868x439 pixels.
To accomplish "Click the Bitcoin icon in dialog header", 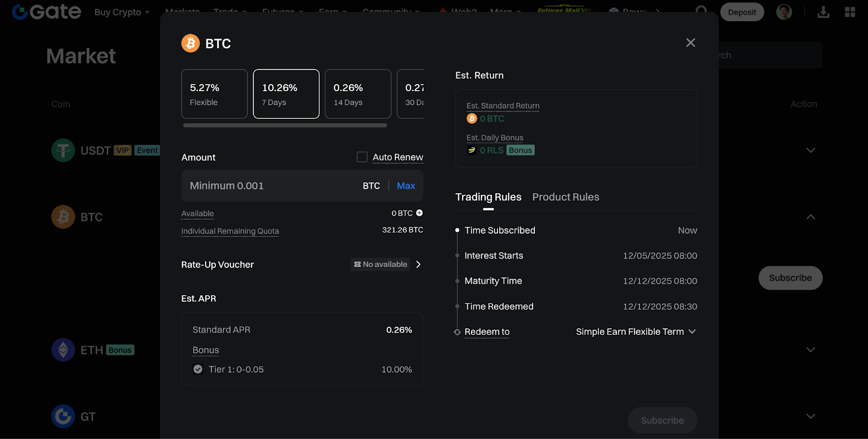I will 190,43.
